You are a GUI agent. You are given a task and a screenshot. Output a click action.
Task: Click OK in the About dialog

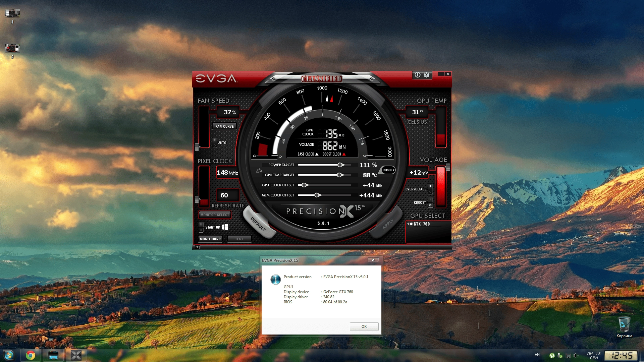point(364,326)
